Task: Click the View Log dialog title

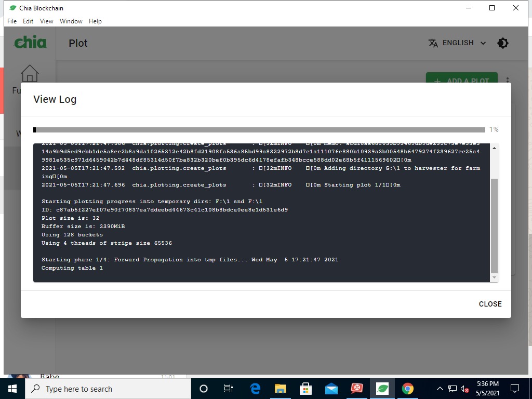Action: [x=55, y=99]
